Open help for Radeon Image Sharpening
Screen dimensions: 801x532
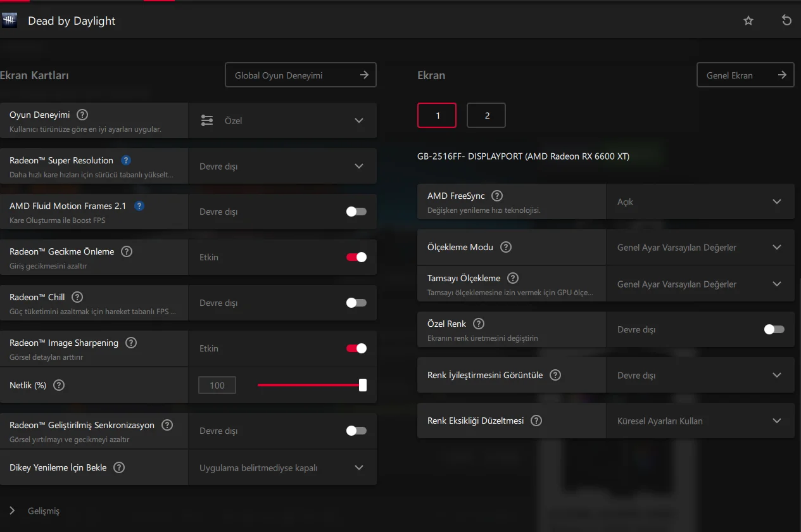tap(131, 343)
